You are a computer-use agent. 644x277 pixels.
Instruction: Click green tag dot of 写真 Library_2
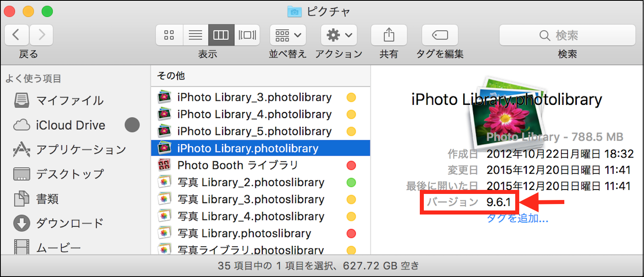pyautogui.click(x=351, y=182)
